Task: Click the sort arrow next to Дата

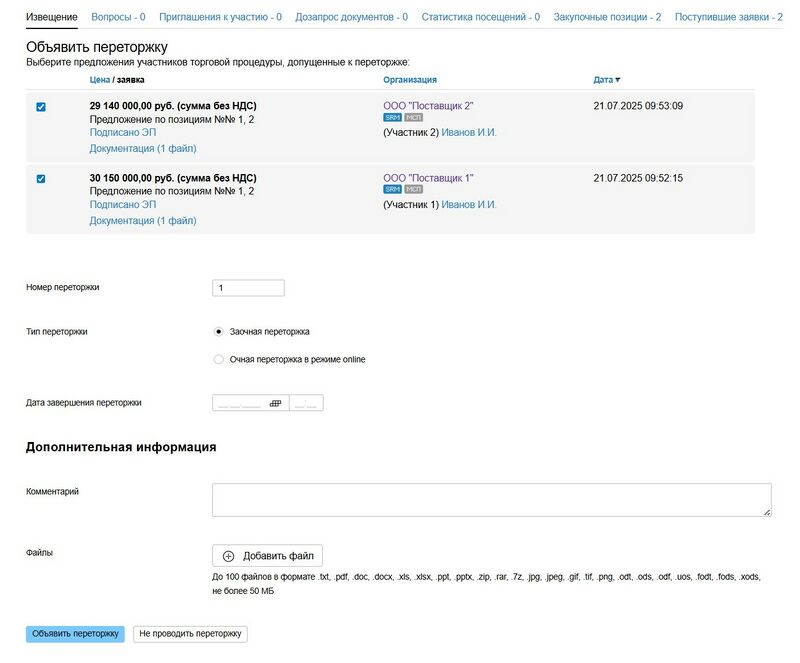Action: coord(617,80)
